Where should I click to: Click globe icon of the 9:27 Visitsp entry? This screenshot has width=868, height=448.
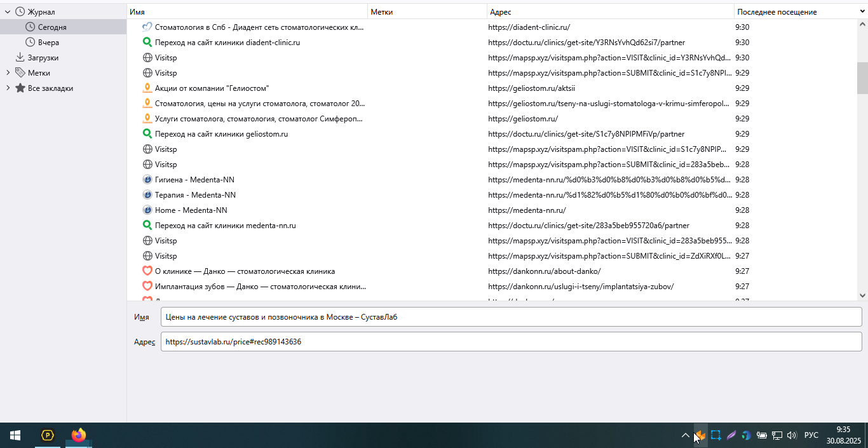click(x=147, y=255)
